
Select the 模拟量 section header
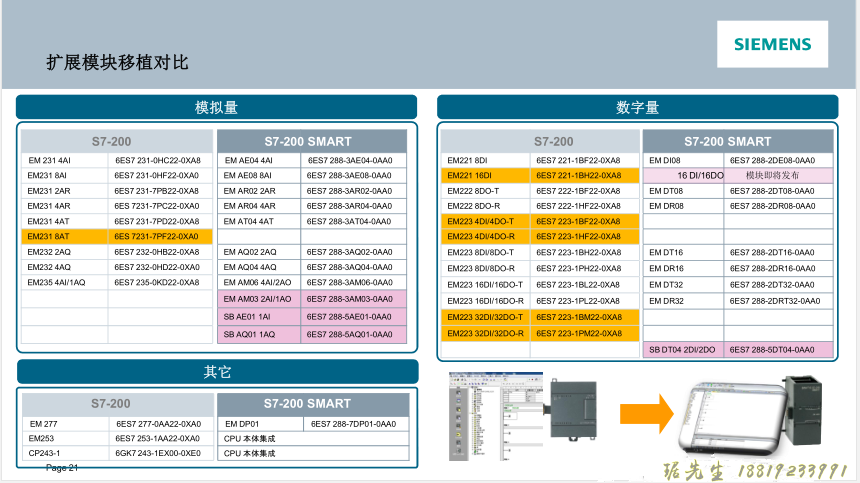pos(217,107)
